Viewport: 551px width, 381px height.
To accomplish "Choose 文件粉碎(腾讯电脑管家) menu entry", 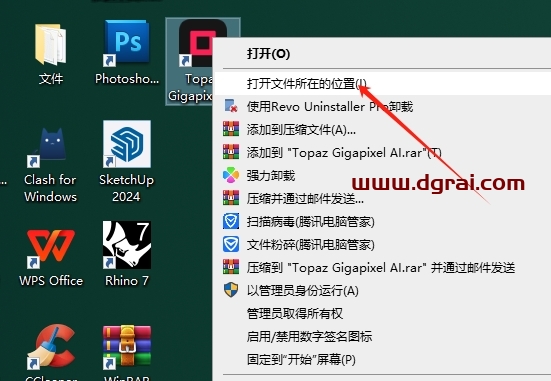I will (x=382, y=245).
